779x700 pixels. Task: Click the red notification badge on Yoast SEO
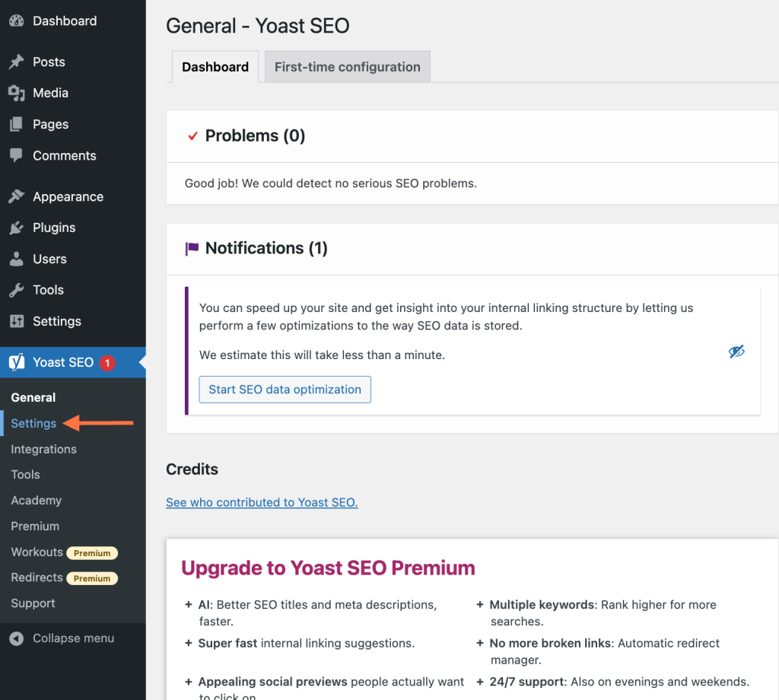[107, 363]
